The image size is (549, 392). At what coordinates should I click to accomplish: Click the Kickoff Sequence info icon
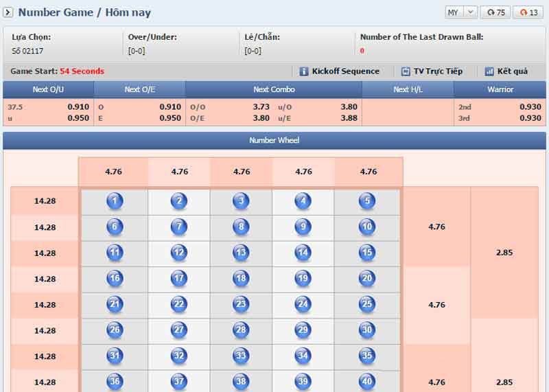tap(304, 71)
